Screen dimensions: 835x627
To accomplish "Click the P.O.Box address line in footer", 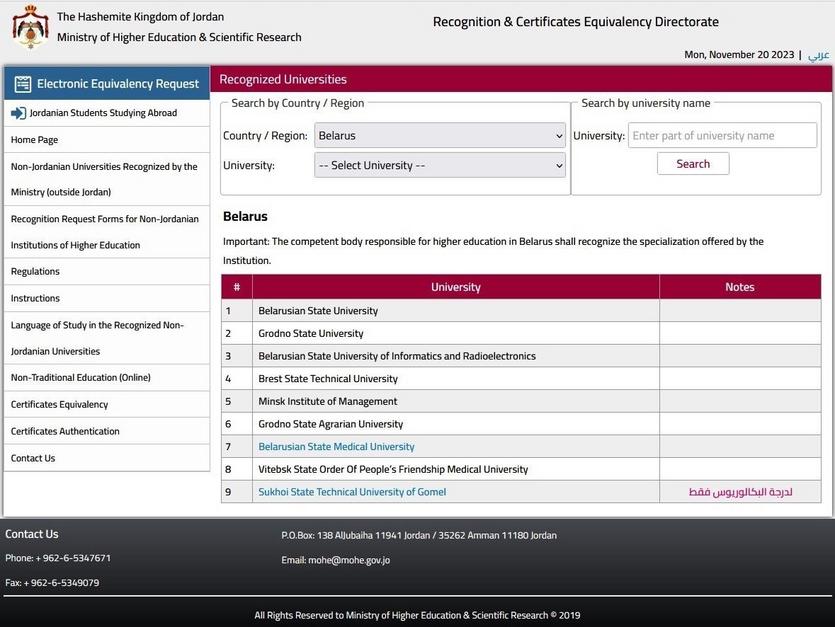I will 419,535.
